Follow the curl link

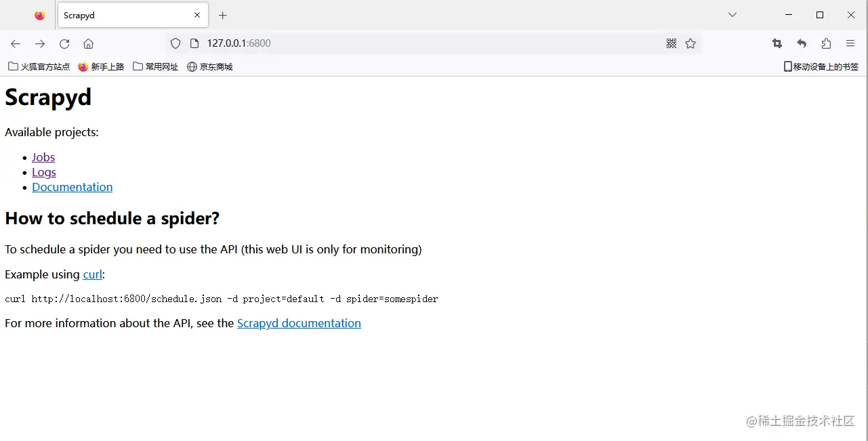pyautogui.click(x=92, y=274)
